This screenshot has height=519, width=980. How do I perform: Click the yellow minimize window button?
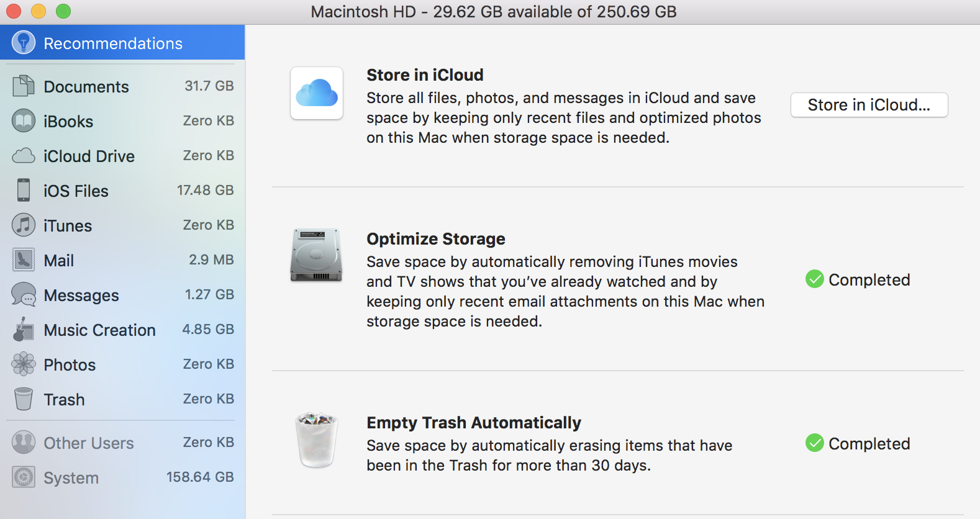coord(39,11)
